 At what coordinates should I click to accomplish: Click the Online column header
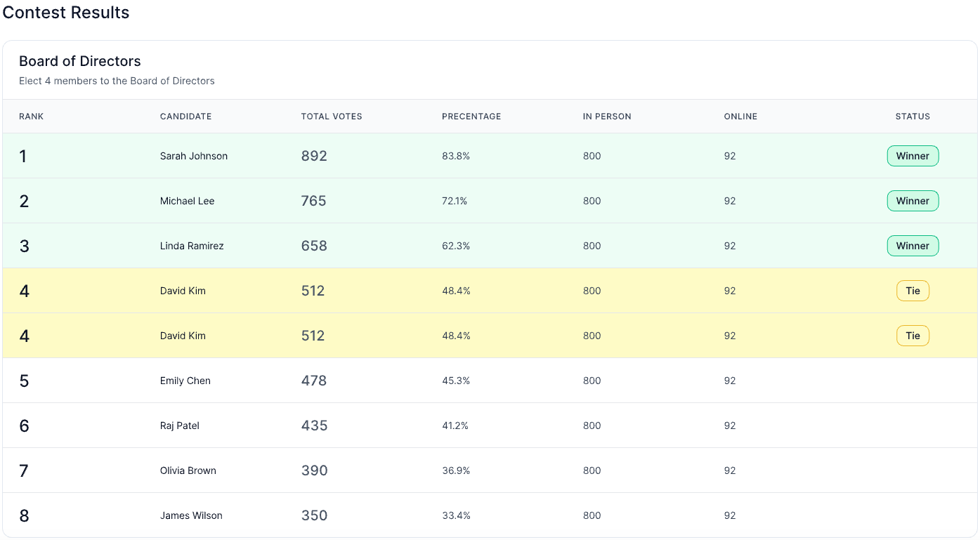[740, 117]
